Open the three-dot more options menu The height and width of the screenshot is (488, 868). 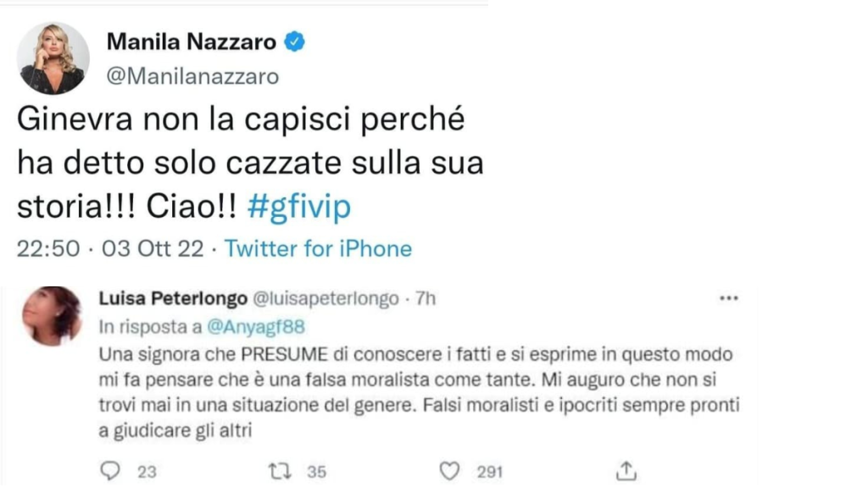pos(727,298)
